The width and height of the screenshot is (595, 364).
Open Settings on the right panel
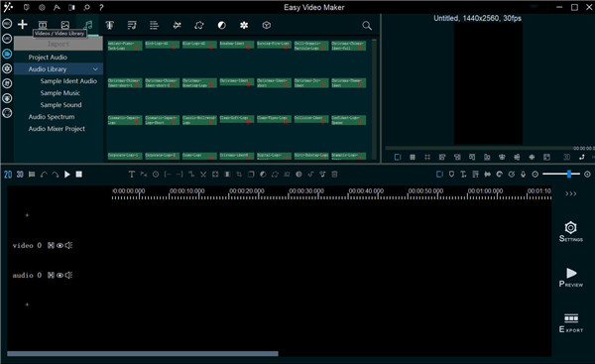coord(571,231)
